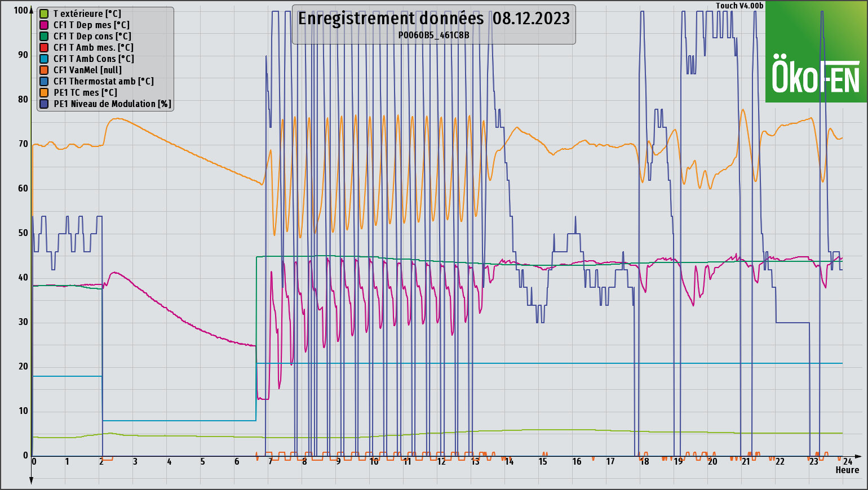The width and height of the screenshot is (868, 490).
Task: Click the CF1 T Dep mes magenta swatch
Action: (x=44, y=25)
